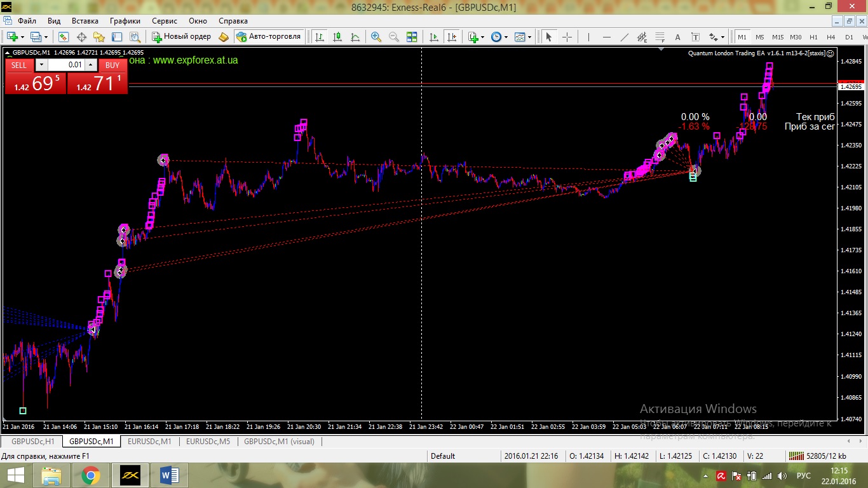Viewport: 868px width, 488px height.
Task: Click the 1.42 71 buy price button
Action: point(97,83)
